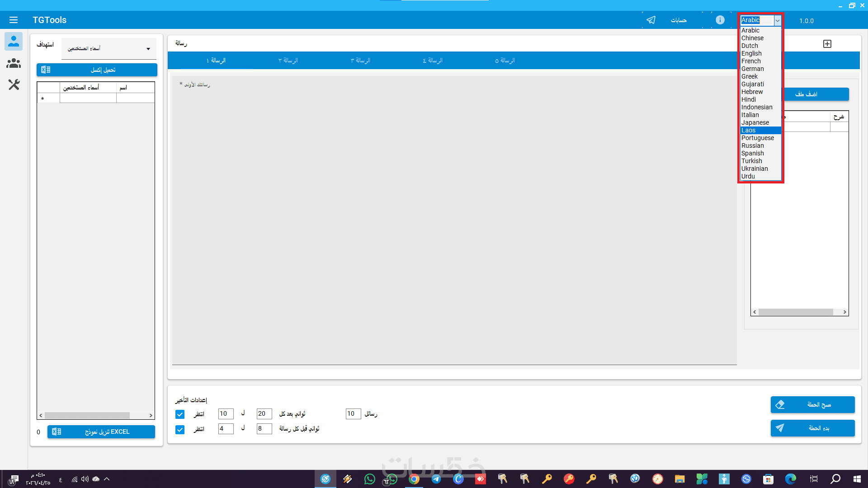Click the horizontal scrollbar under the usernames table

coord(96,415)
